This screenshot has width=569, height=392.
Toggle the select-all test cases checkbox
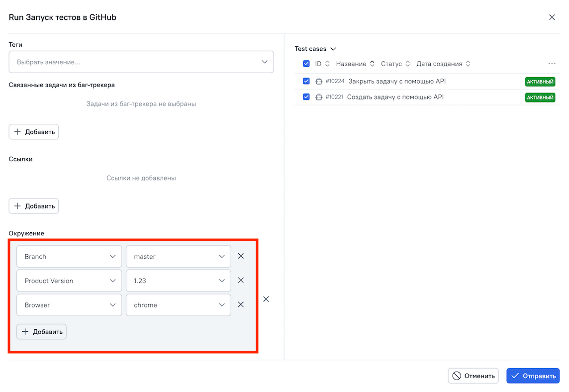click(306, 64)
